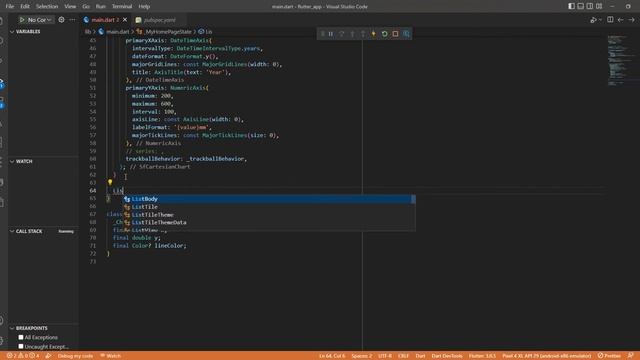The height and width of the screenshot is (360, 640).
Task: Grab the debug toolbar drag handle
Action: tap(322, 34)
